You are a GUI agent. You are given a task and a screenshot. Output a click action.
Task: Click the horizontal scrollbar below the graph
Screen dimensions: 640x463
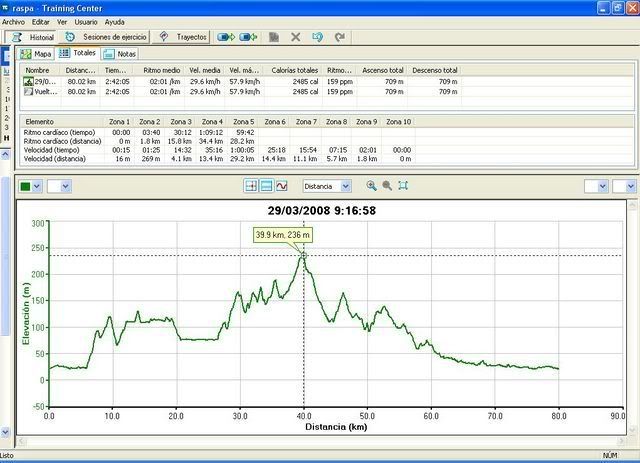pos(321,441)
